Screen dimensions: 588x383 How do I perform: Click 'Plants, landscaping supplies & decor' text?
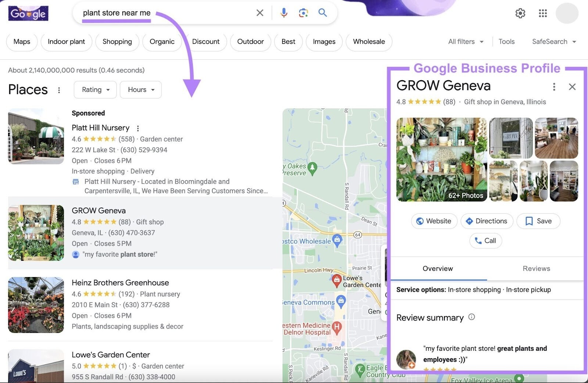tap(127, 326)
